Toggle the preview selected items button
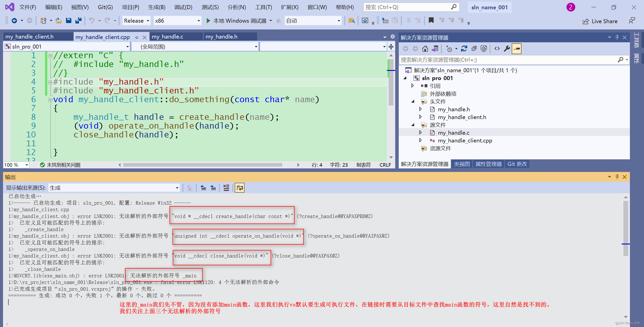This screenshot has width=644, height=327. (x=517, y=49)
